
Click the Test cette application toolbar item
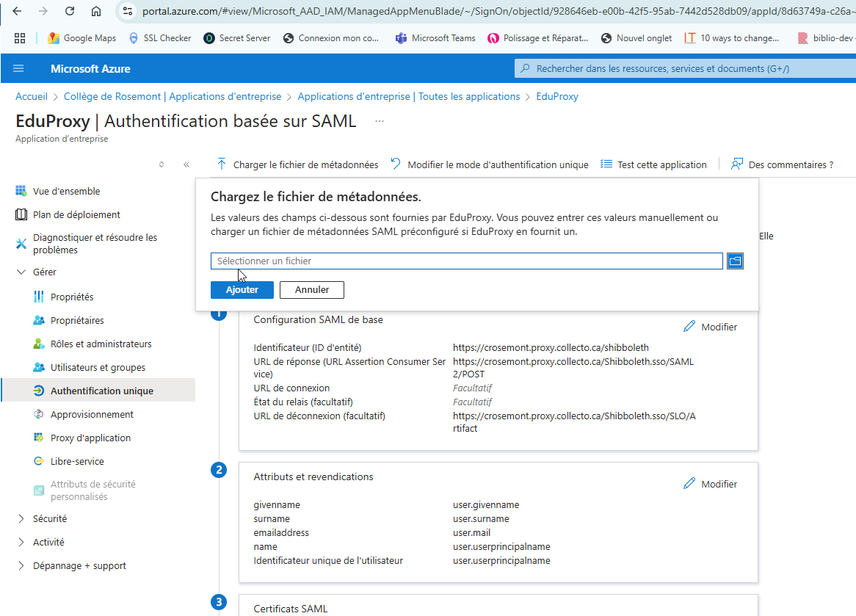tap(653, 164)
